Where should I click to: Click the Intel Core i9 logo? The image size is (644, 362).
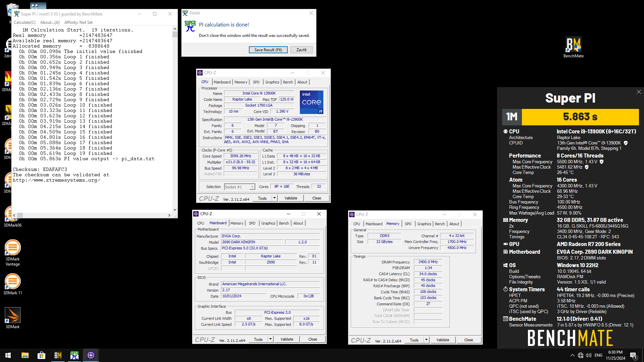click(x=312, y=102)
